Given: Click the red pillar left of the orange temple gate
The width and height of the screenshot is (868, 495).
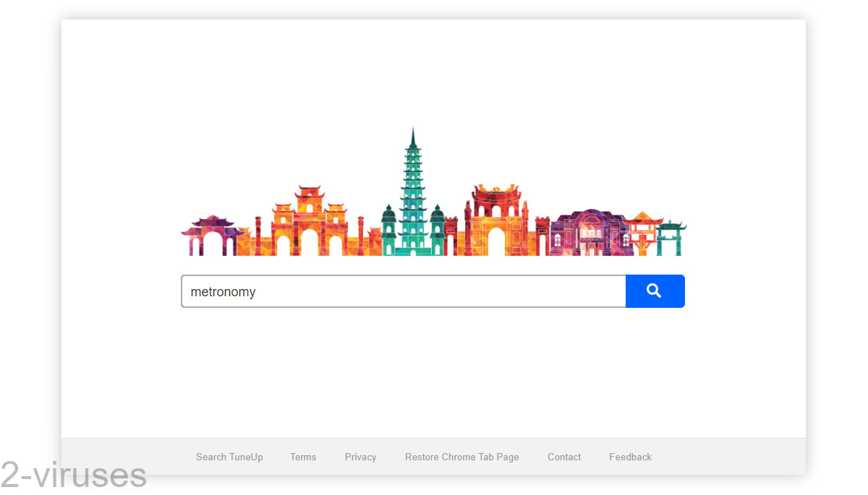Looking at the screenshot, I should click(x=258, y=235).
